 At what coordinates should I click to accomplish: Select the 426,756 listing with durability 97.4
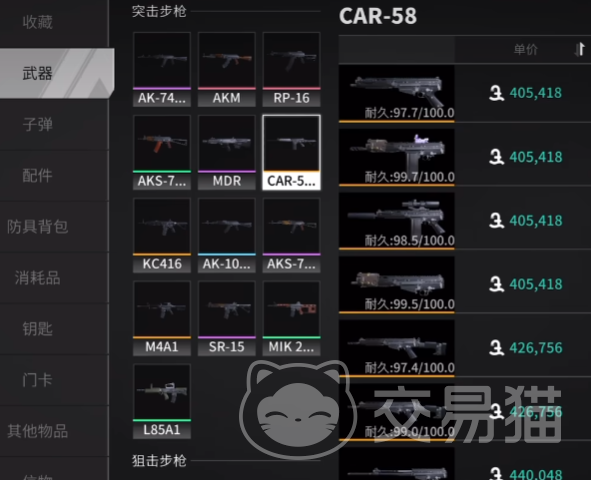(x=465, y=348)
